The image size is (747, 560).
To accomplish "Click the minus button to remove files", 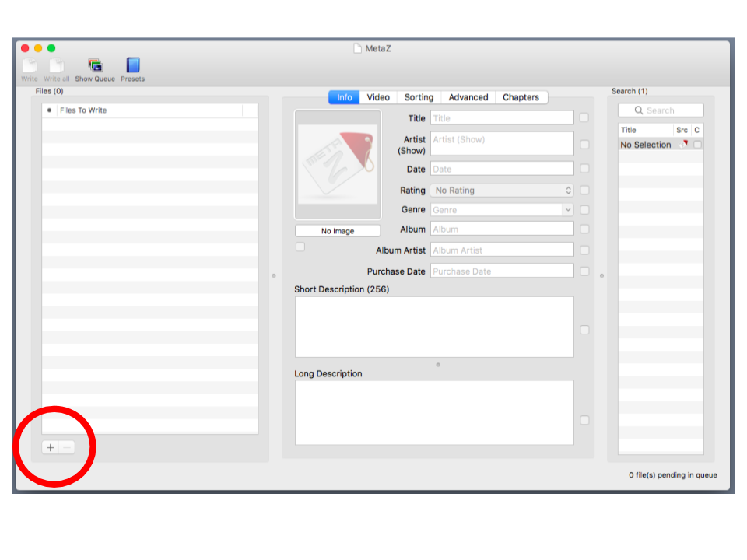I will (x=67, y=447).
